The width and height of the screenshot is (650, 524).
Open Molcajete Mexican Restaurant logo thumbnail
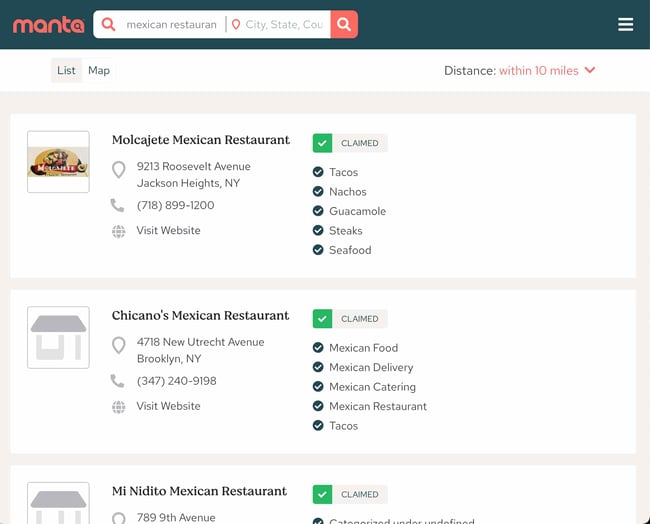tap(58, 162)
